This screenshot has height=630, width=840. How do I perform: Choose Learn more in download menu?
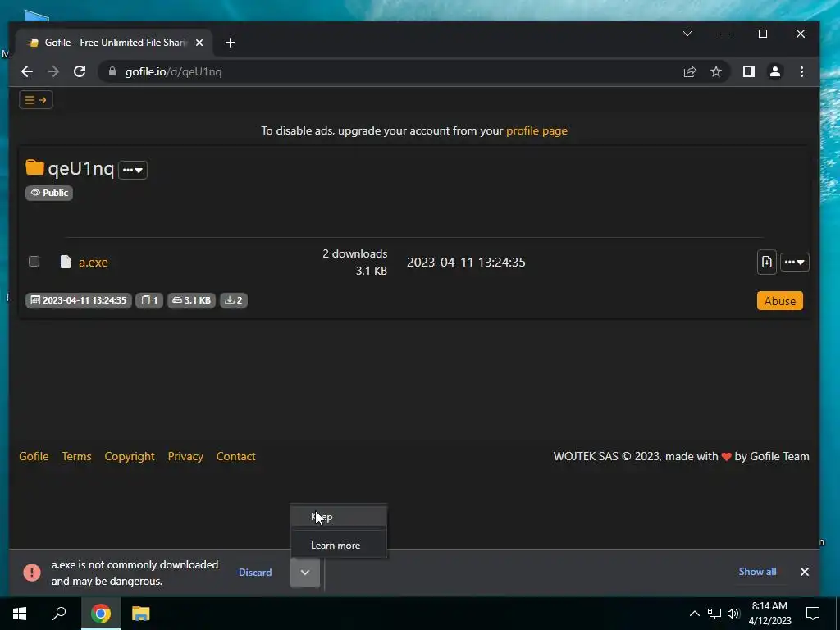click(x=339, y=546)
